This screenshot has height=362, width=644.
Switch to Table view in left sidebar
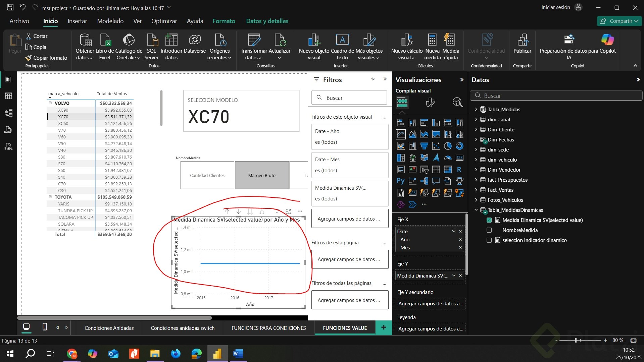tap(8, 96)
